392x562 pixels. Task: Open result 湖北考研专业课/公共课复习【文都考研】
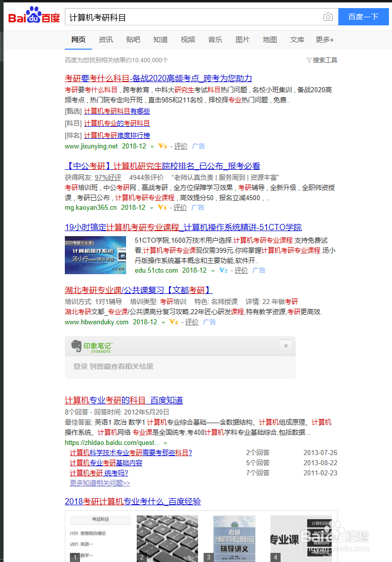pyautogui.click(x=139, y=290)
